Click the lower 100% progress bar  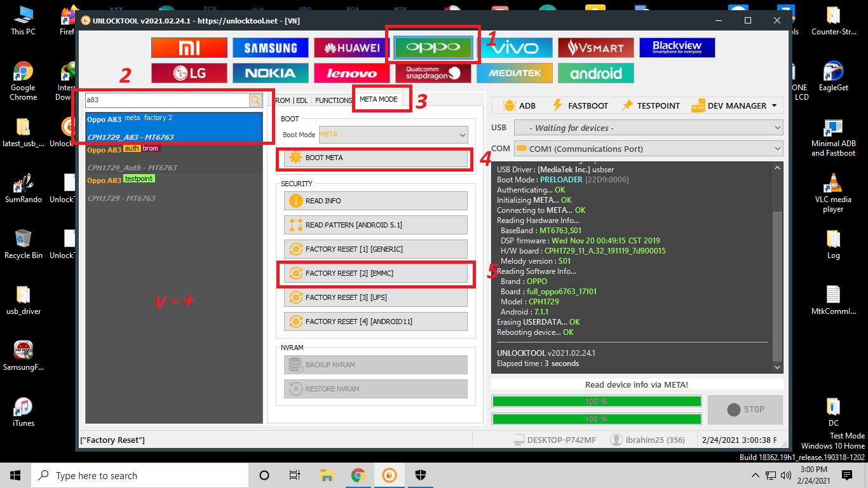pos(597,419)
